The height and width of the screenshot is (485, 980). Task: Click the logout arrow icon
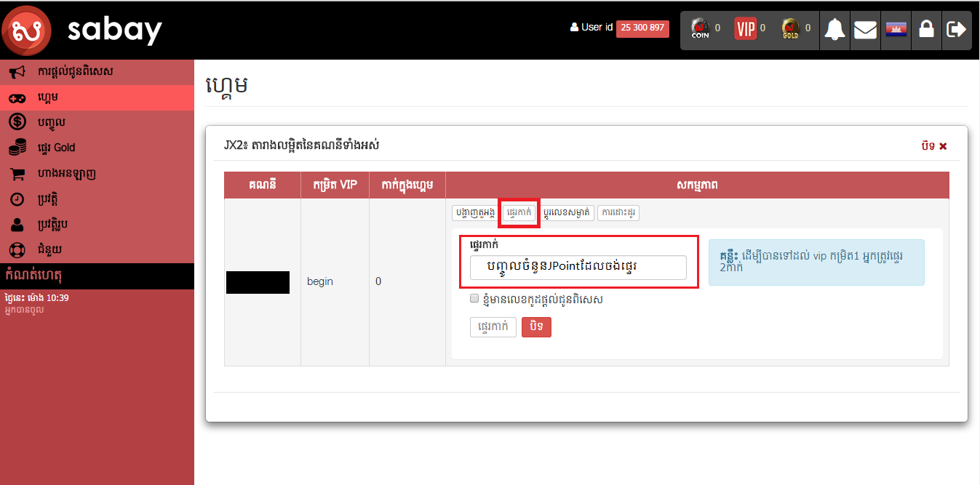pyautogui.click(x=956, y=30)
